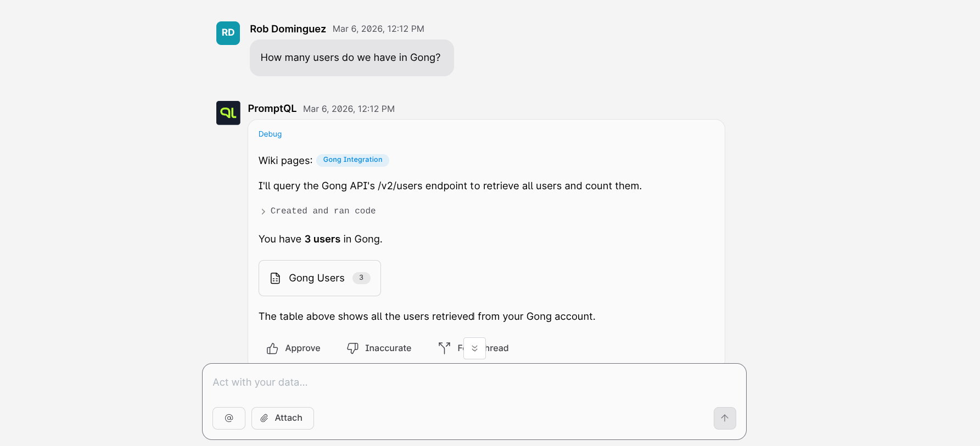Click the PromptQL sender name
This screenshot has height=446, width=980.
pos(272,109)
